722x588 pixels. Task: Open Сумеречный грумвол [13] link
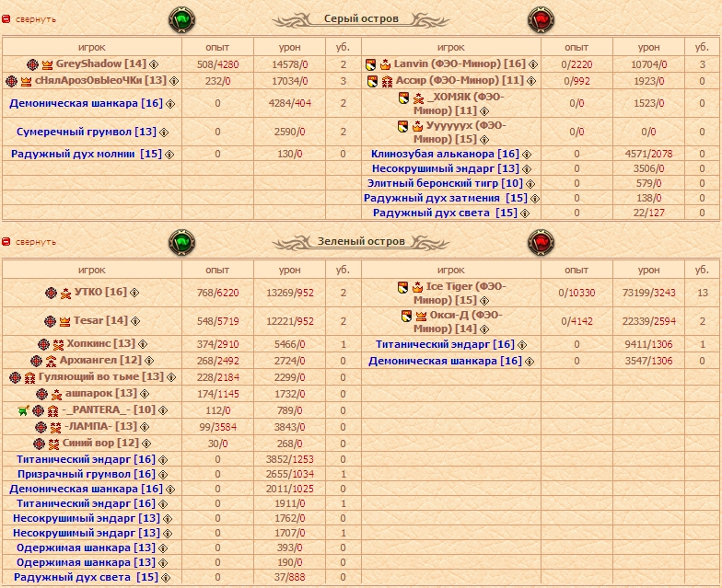[87, 133]
